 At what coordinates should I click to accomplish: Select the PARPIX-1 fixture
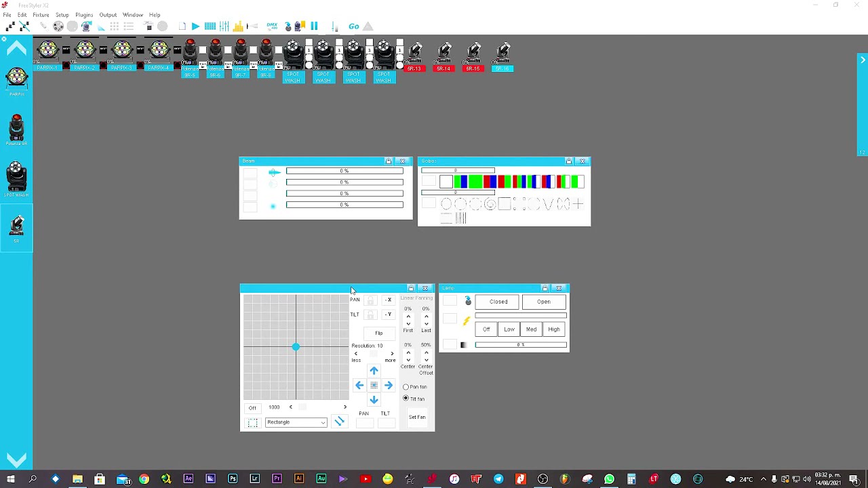pos(47,54)
